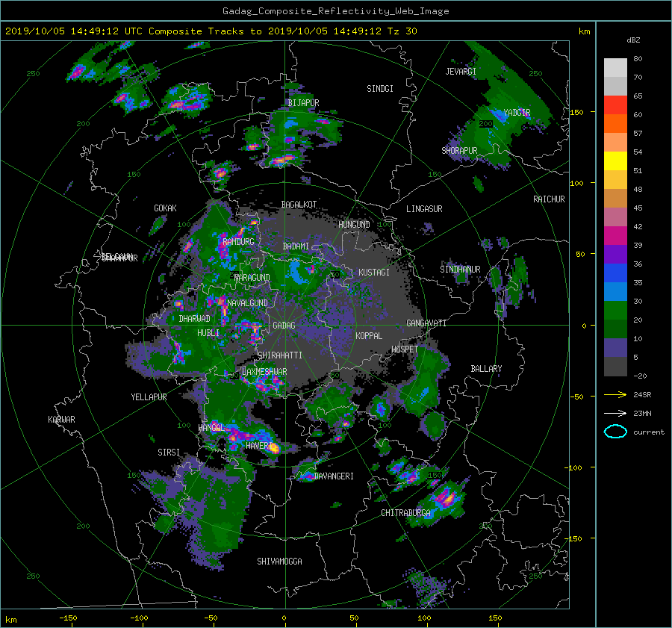This screenshot has width=672, height=628.
Task: Click the YADGIR town label
Action: (517, 113)
